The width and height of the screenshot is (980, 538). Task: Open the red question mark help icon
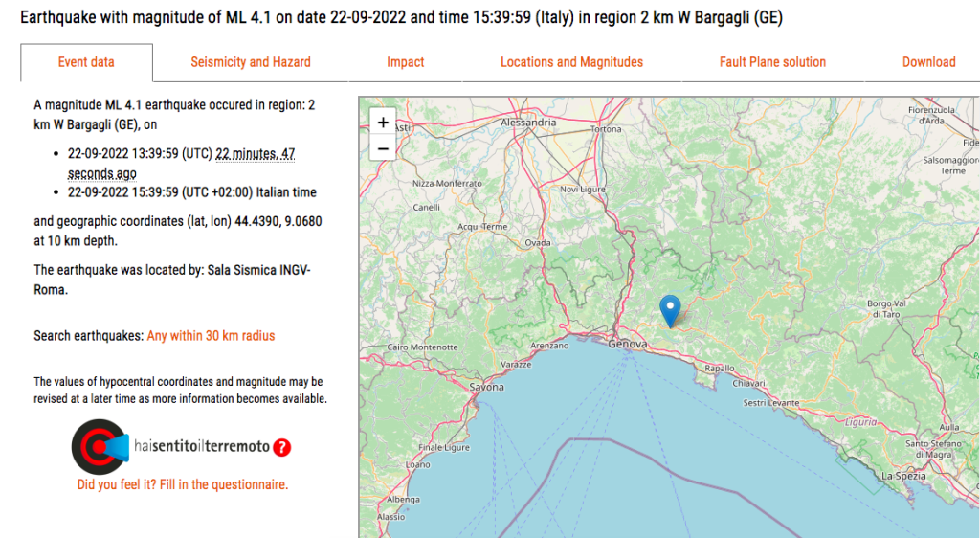click(x=282, y=447)
